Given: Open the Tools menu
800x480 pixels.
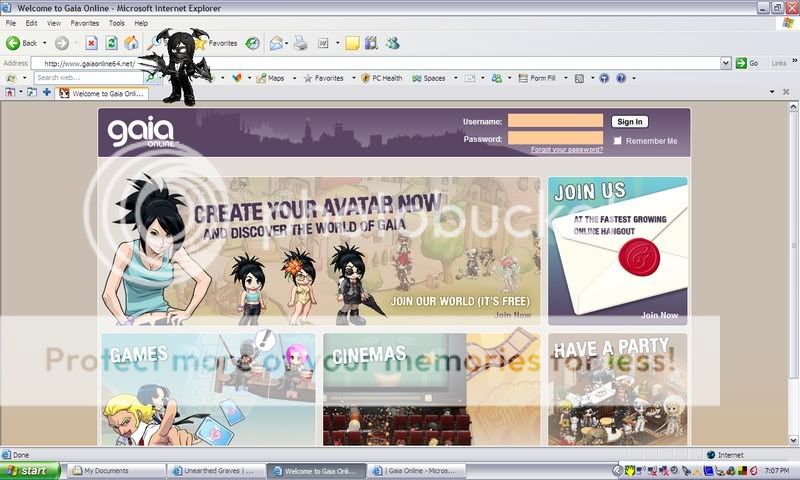Looking at the screenshot, I should [x=116, y=23].
